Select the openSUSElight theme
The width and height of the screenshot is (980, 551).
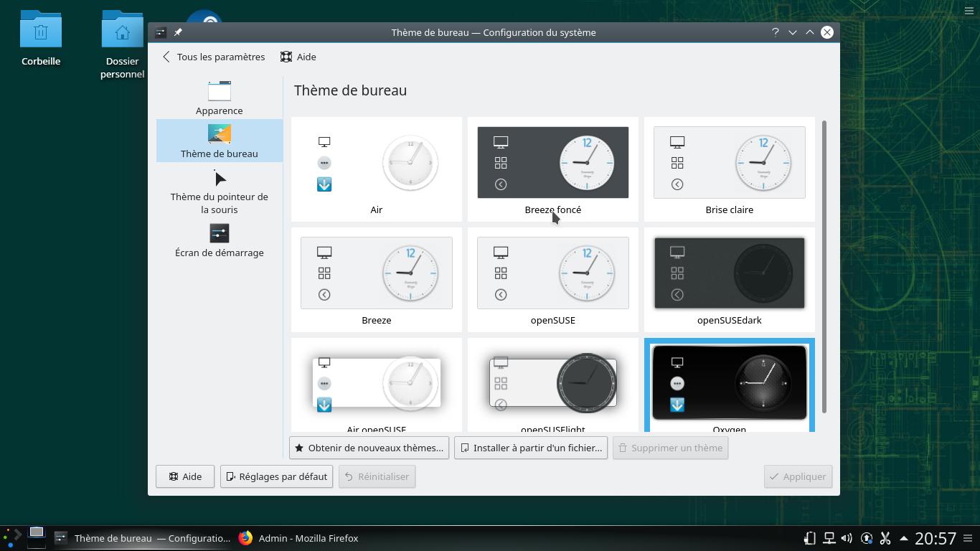tap(553, 385)
